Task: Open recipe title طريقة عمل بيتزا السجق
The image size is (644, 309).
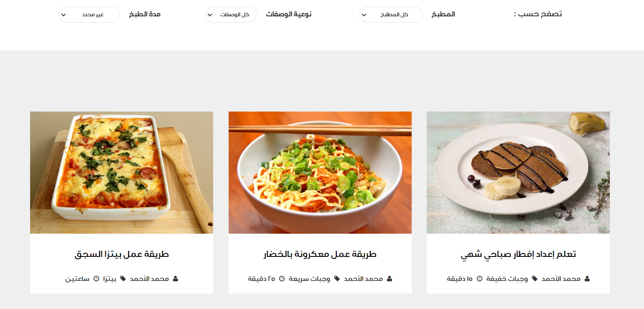Action: coord(122,254)
